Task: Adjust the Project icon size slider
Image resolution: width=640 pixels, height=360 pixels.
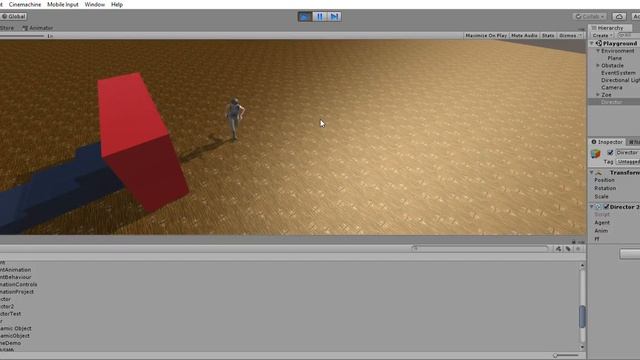Action: (x=566, y=356)
